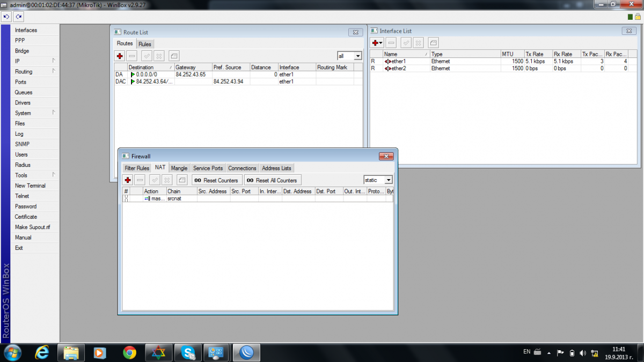Open Google Chrome from the taskbar
Viewport: 644px width, 362px height.
[x=129, y=352]
